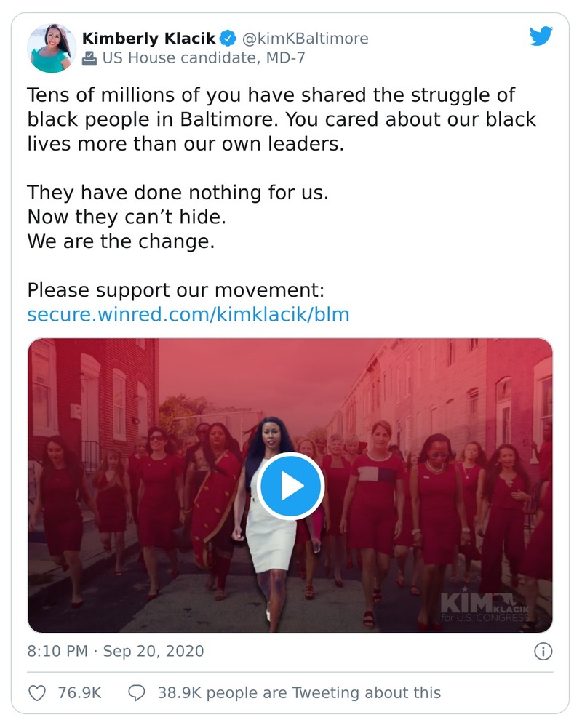The width and height of the screenshot is (582, 728).
Task: Play the embedded campaign video
Action: point(290,486)
